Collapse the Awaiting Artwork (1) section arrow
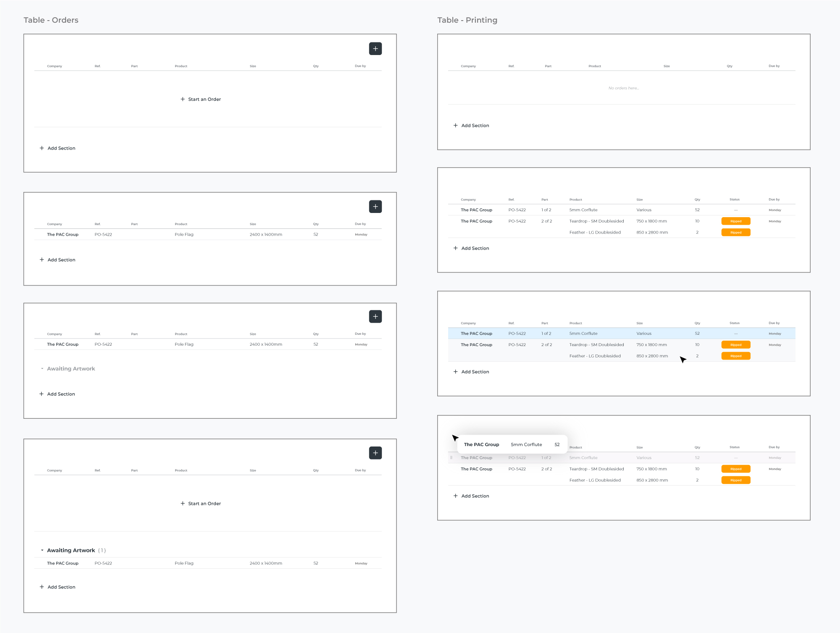Image resolution: width=840 pixels, height=633 pixels. point(42,550)
